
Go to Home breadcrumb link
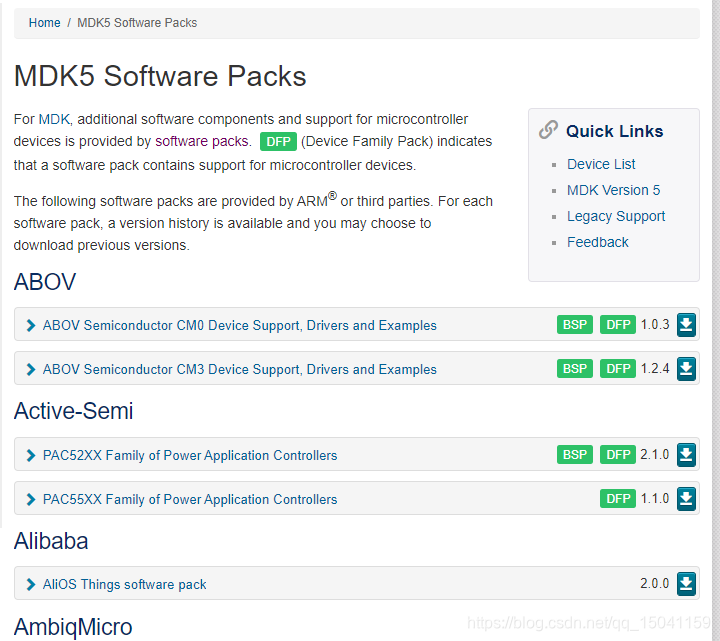tap(45, 22)
